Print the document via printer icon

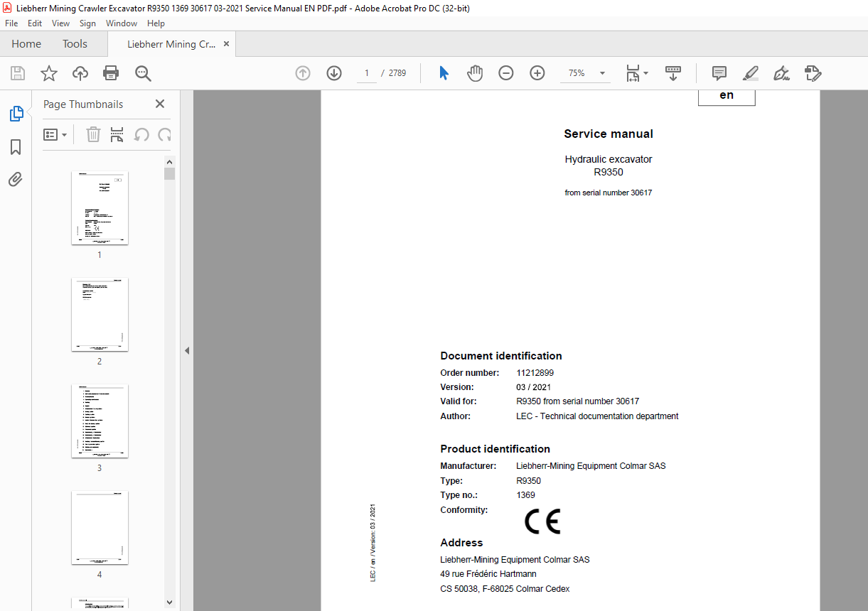(x=111, y=73)
